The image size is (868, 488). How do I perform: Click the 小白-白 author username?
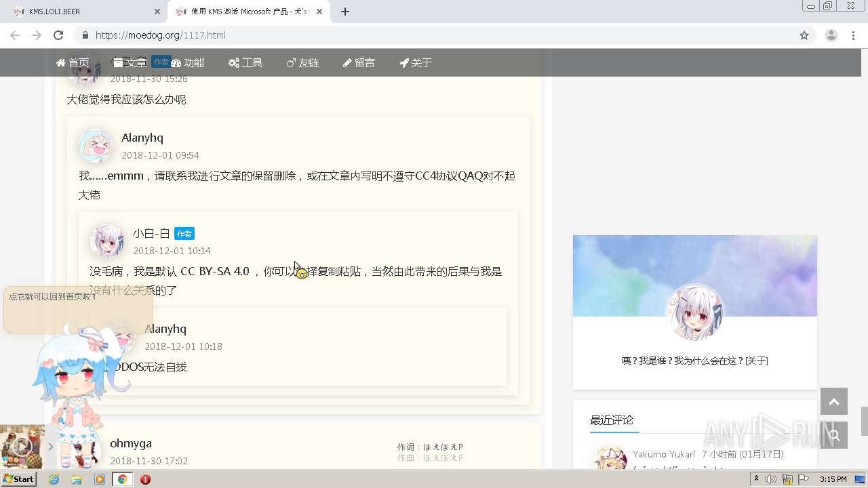(151, 233)
